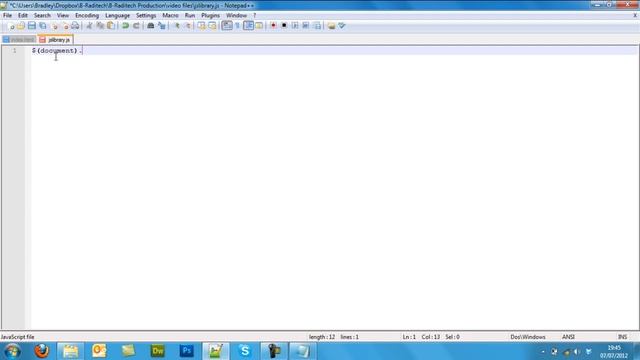Save the current file via toolbar
This screenshot has height=360, width=640.
[x=31, y=26]
